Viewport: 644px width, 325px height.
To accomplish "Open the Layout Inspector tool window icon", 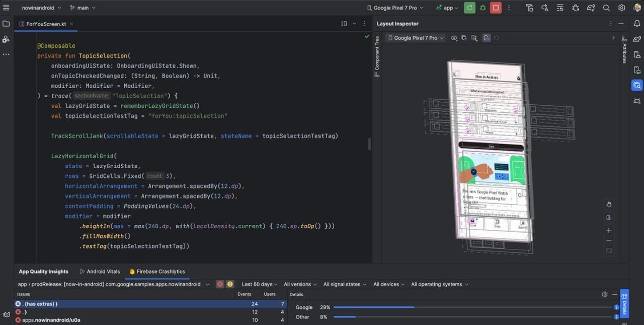I will pyautogui.click(x=637, y=85).
